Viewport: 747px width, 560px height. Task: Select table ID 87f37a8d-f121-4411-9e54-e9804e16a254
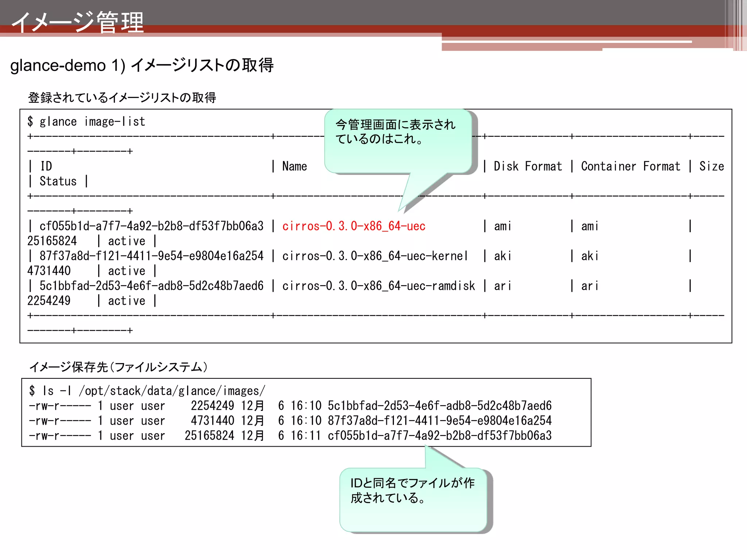151,256
